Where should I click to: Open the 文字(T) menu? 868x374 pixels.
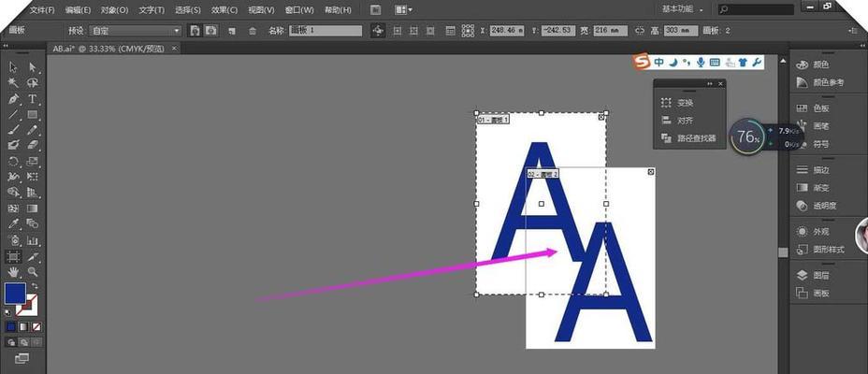tap(152, 10)
